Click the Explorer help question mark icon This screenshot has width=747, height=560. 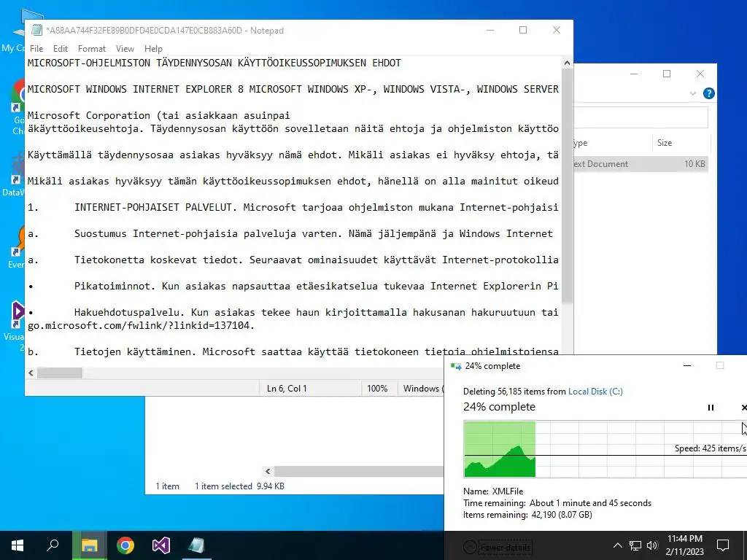pyautogui.click(x=709, y=93)
